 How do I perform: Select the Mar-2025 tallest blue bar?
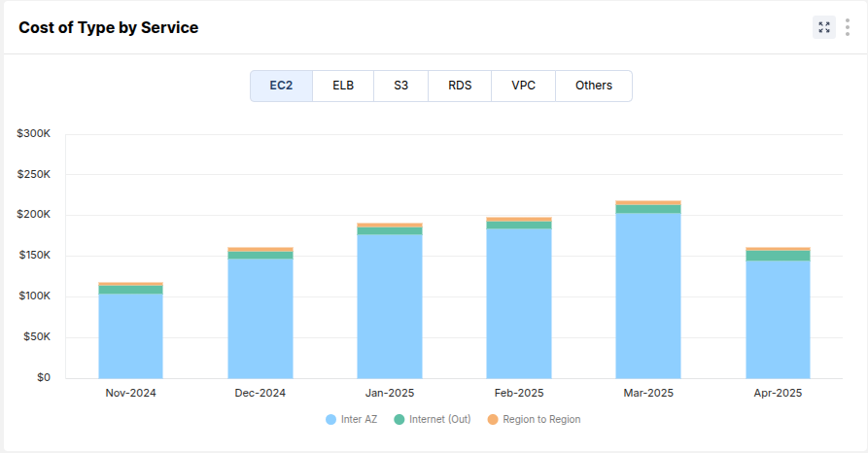(648, 296)
